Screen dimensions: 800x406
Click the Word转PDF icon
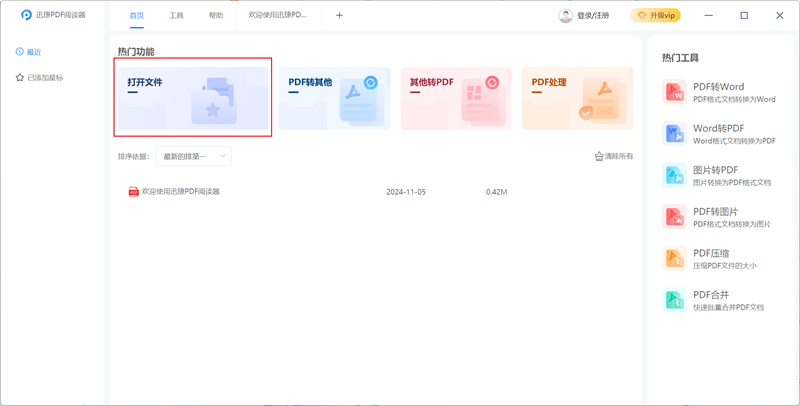click(x=674, y=134)
